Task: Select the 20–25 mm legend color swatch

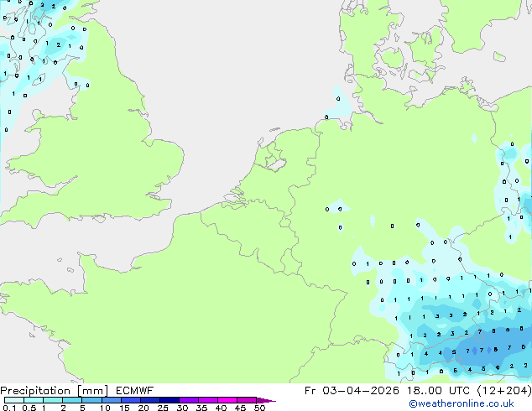Action: click(x=149, y=400)
